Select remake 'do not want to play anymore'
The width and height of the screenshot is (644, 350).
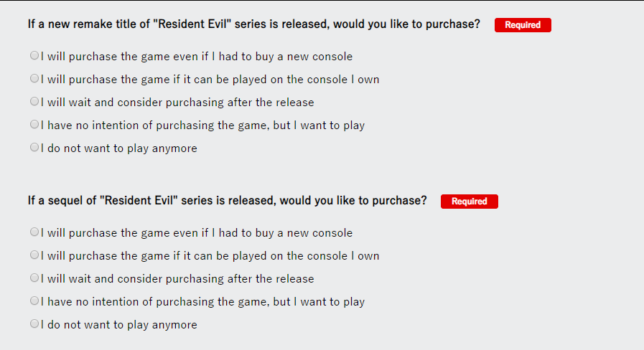point(34,147)
